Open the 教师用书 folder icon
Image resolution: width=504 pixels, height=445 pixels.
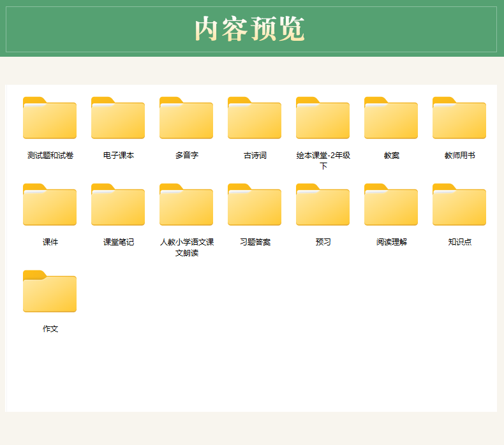459,117
